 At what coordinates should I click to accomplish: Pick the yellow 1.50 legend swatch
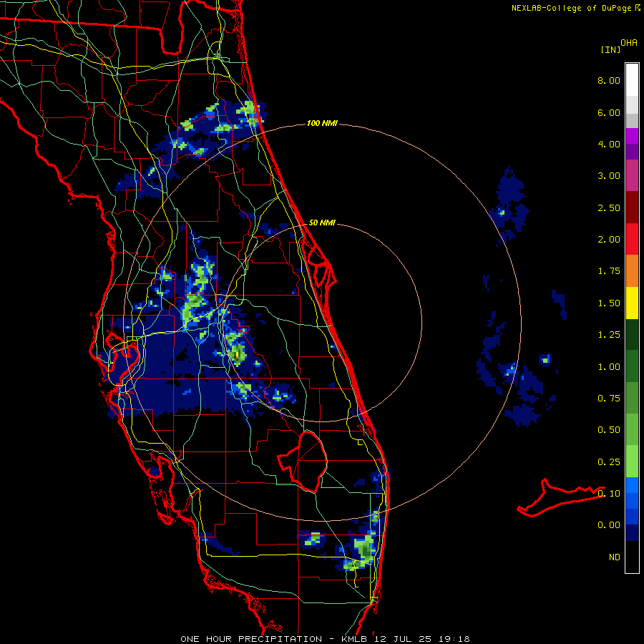point(632,303)
